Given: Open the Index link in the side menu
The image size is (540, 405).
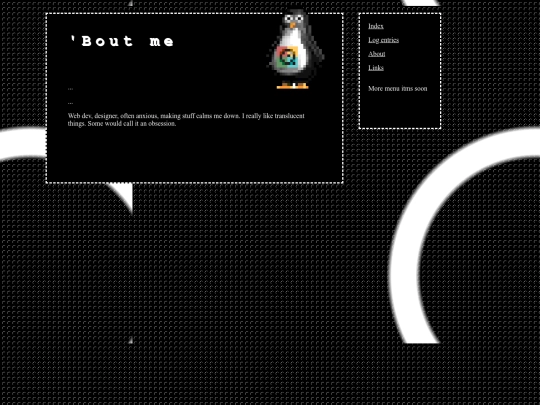Looking at the screenshot, I should coord(376,26).
